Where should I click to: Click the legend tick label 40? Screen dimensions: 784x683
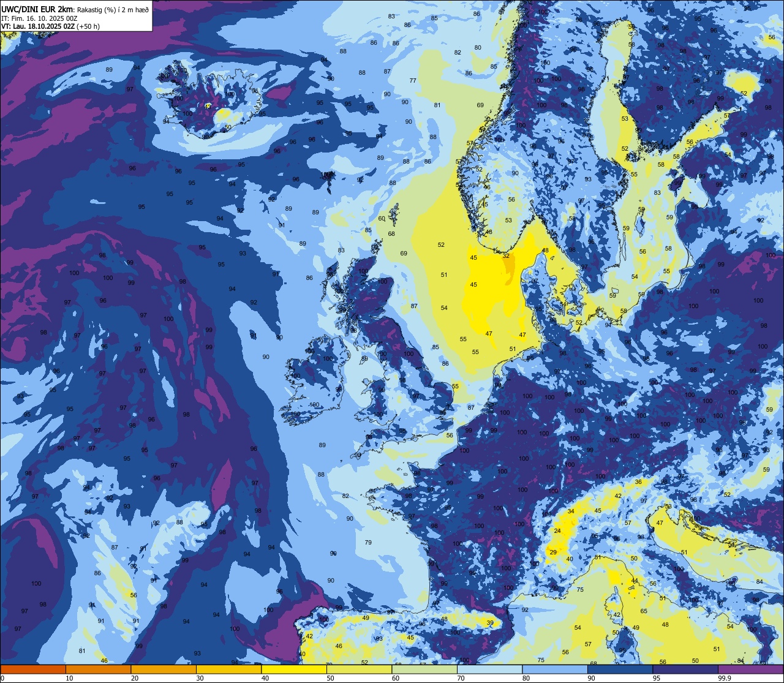[265, 678]
